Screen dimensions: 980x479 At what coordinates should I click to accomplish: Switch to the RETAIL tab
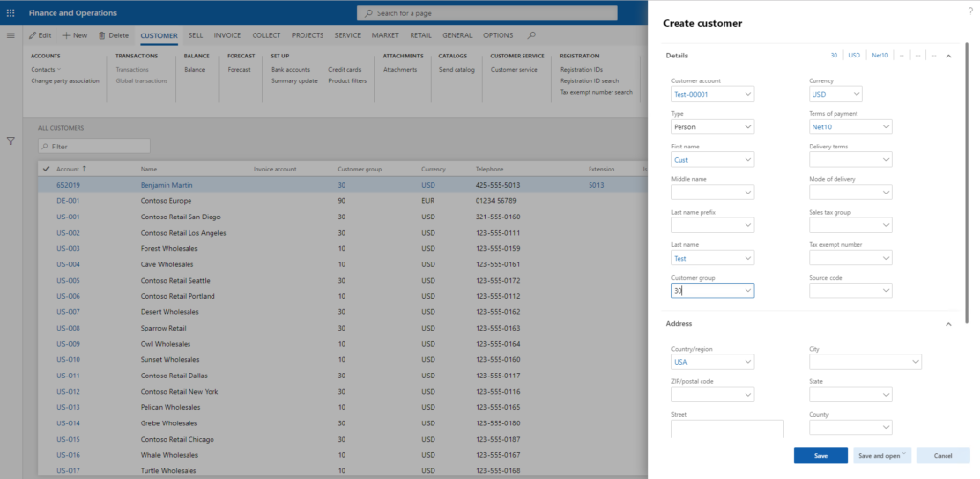(421, 35)
